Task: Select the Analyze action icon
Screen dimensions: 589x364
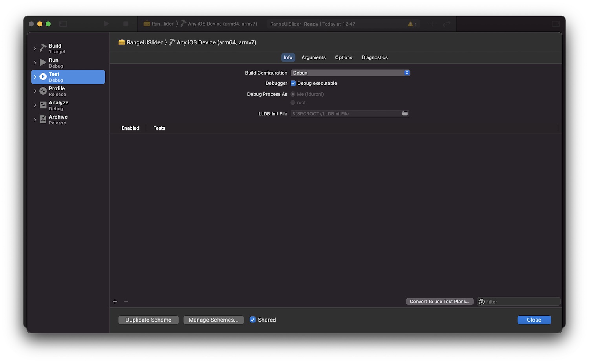Action: [x=43, y=105]
